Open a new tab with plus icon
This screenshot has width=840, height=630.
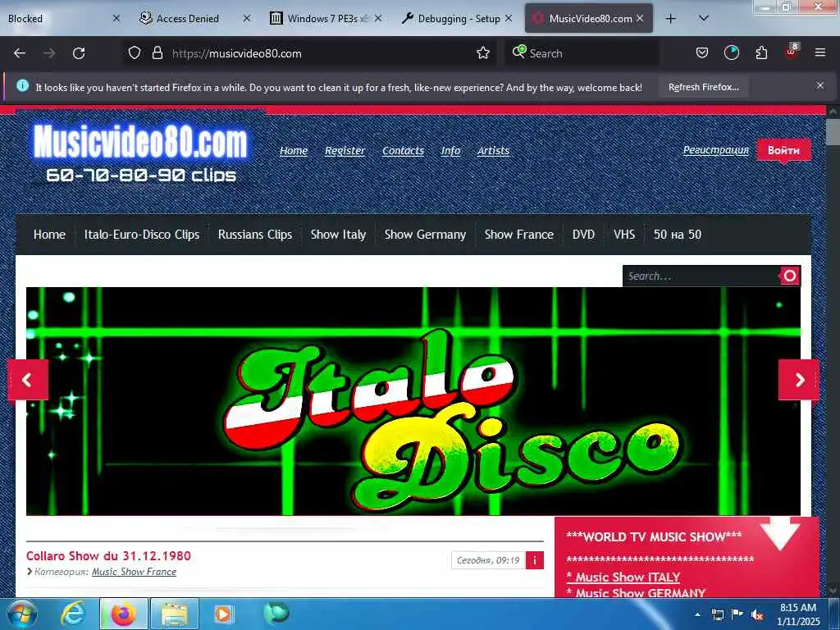pos(670,19)
